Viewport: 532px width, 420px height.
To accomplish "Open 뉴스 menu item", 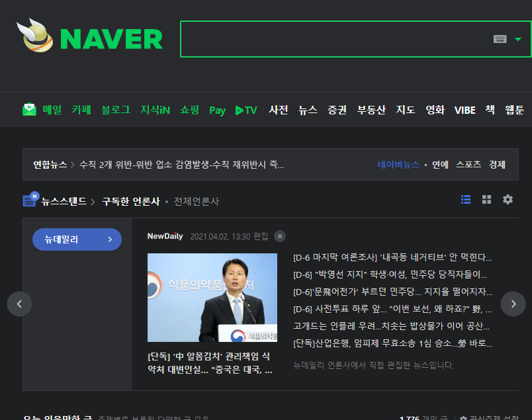I will tap(308, 110).
